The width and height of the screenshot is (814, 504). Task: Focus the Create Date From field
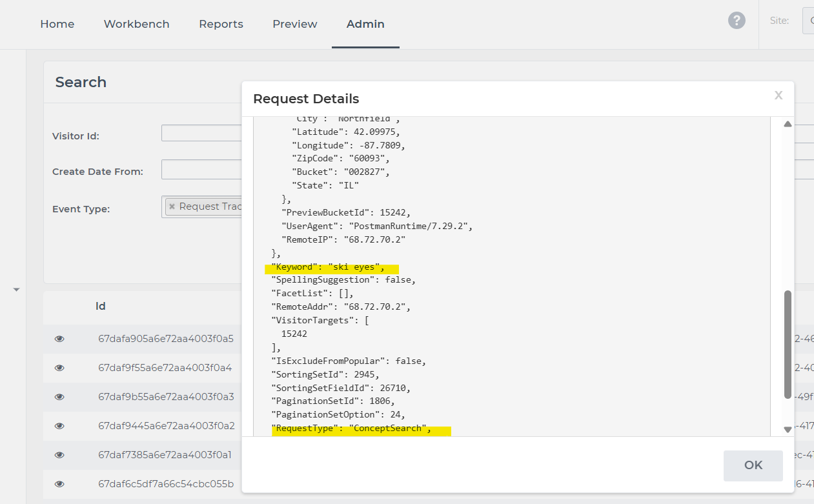pos(201,170)
